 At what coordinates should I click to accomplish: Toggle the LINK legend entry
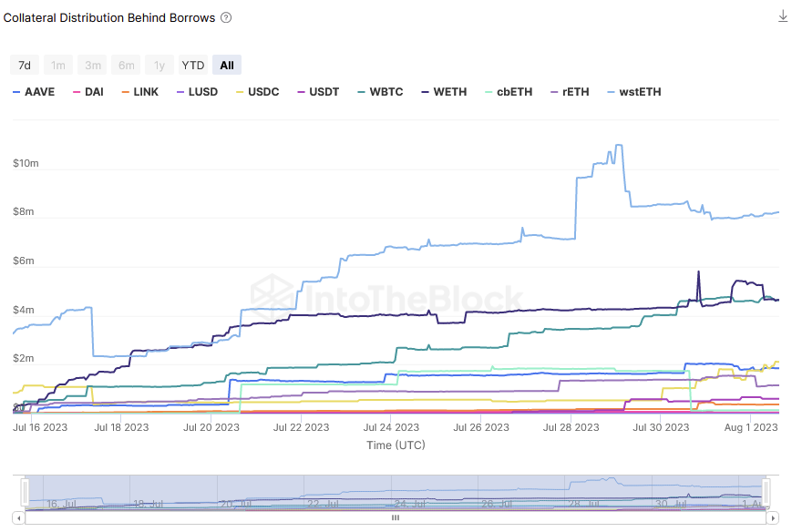coord(146,92)
